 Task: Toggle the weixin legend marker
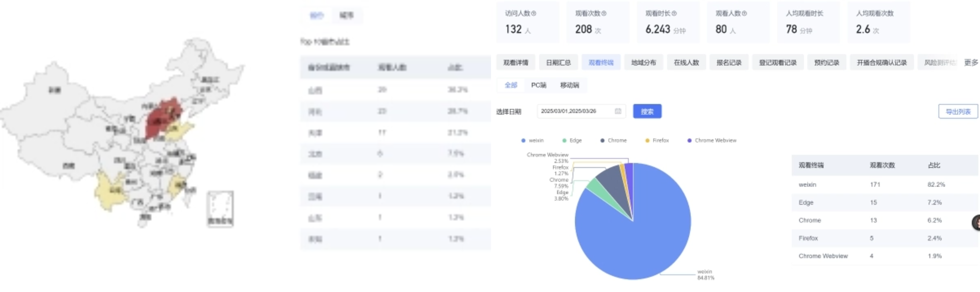point(523,140)
